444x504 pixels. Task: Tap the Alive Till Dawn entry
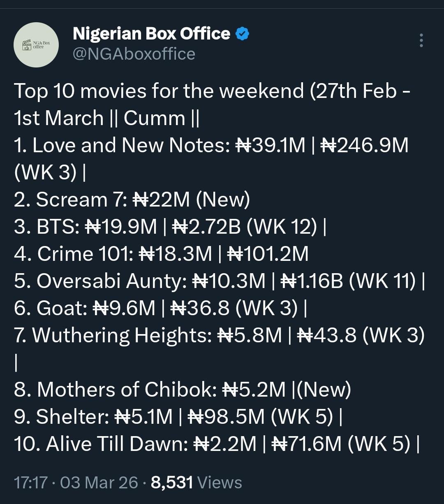pyautogui.click(x=216, y=444)
